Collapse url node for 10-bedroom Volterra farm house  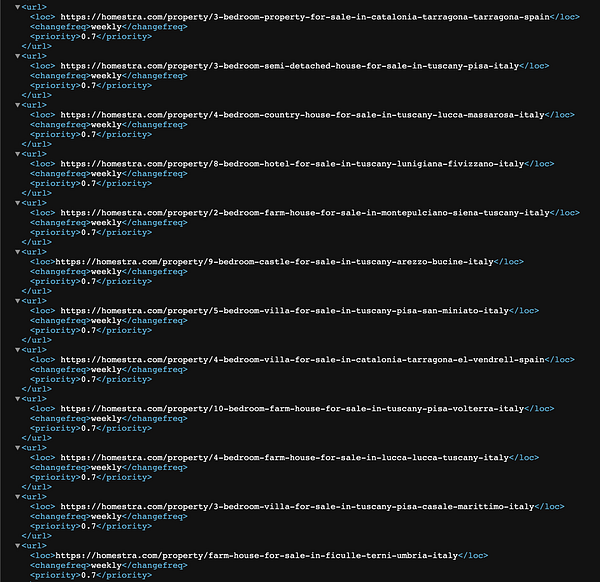click(x=18, y=399)
